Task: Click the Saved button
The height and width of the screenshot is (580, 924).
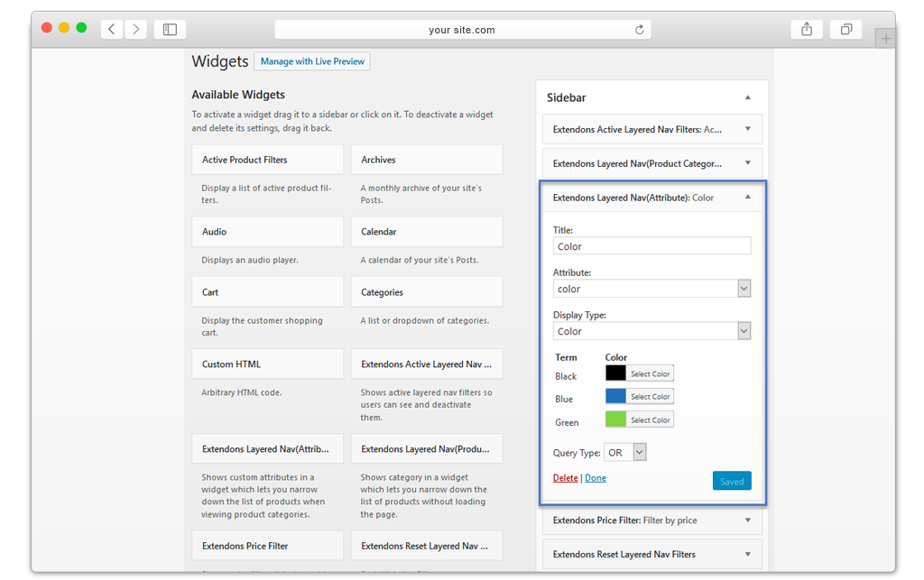Action: point(732,481)
